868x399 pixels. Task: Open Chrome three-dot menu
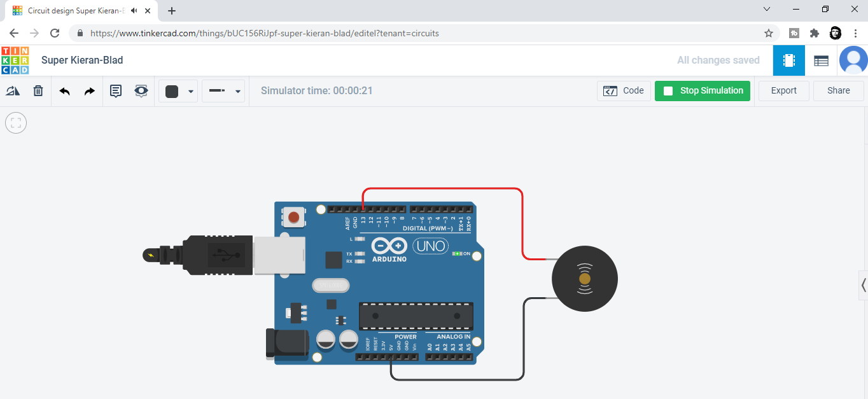click(x=855, y=33)
